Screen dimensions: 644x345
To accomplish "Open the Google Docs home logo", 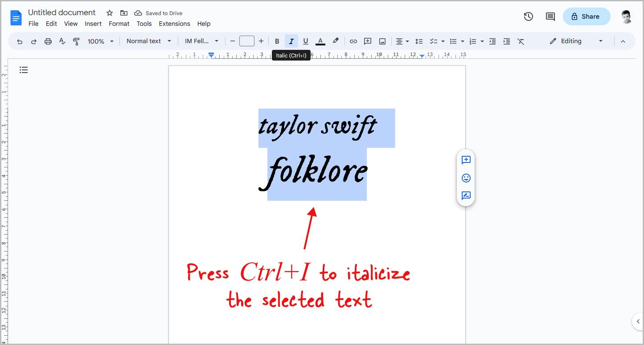I will (x=16, y=18).
